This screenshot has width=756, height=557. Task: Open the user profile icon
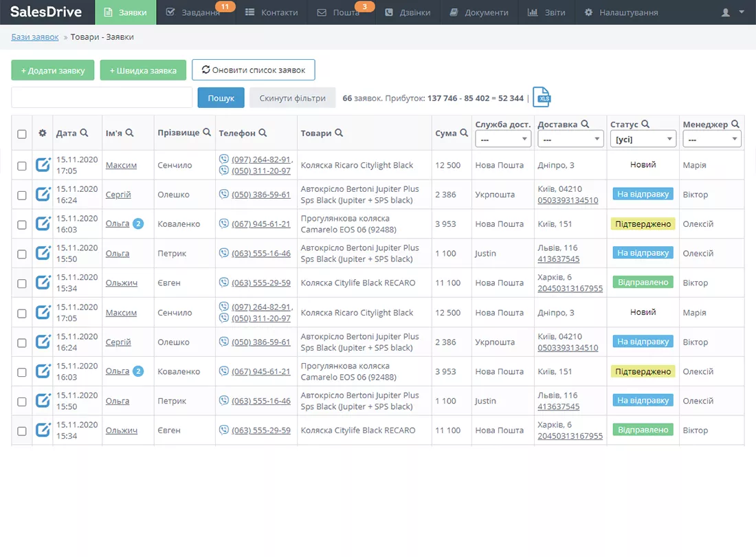725,12
